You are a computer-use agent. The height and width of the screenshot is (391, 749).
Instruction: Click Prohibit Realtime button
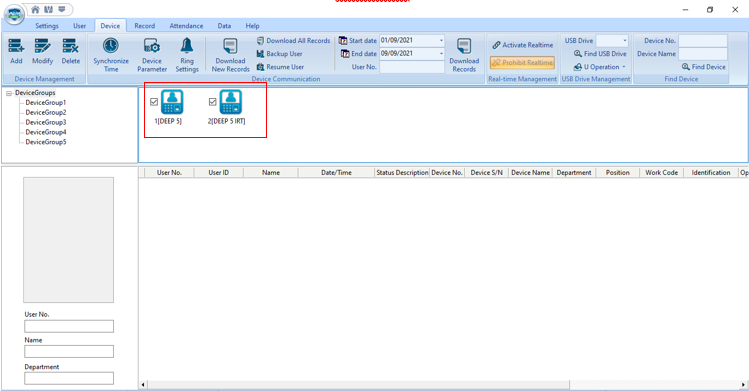pos(522,63)
